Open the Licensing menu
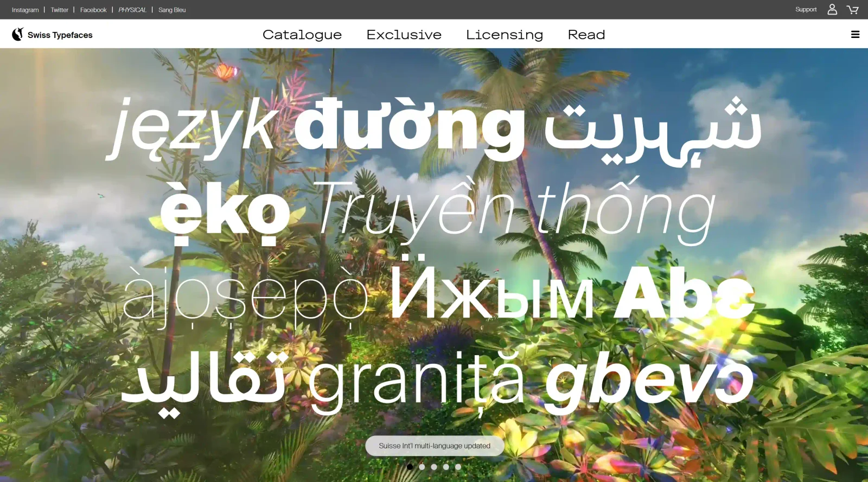868x482 pixels. [505, 35]
